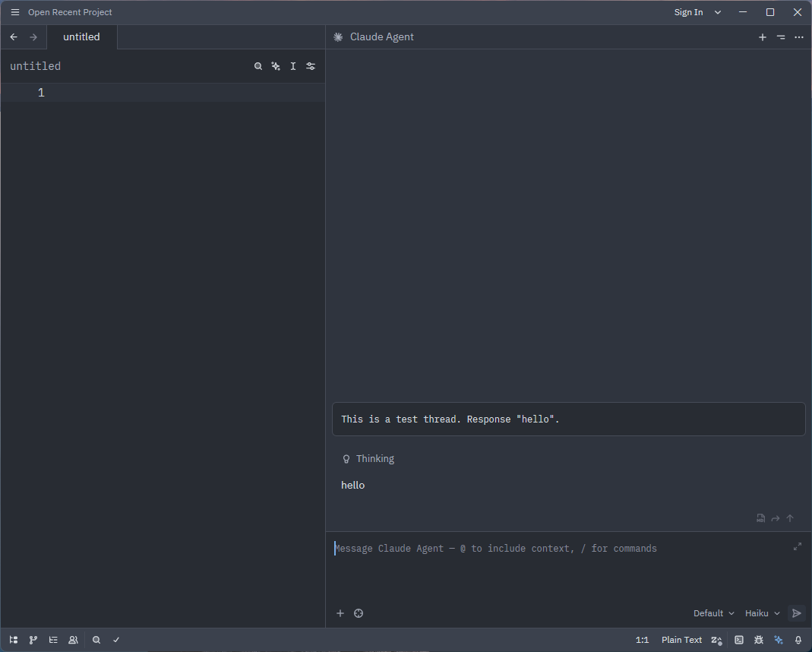This screenshot has width=812, height=652.
Task: Expand the message editor to full size
Action: click(798, 546)
